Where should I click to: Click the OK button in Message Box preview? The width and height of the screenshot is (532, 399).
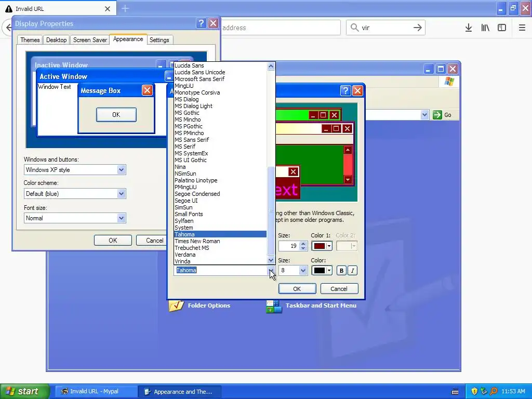pos(116,115)
